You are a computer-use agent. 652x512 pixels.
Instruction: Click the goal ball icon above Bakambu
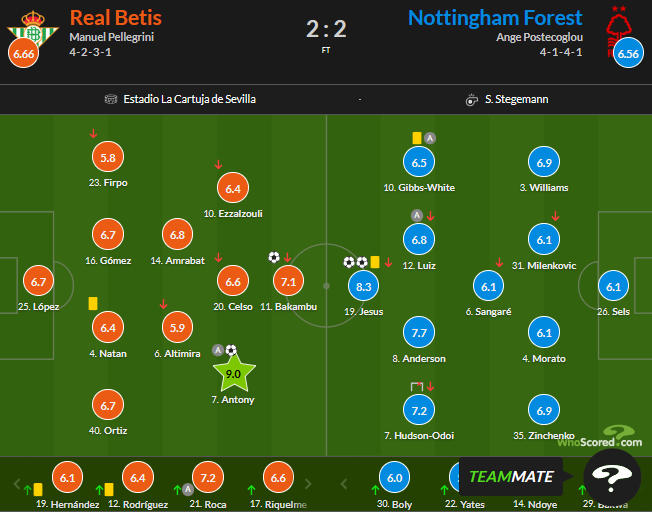click(x=274, y=257)
